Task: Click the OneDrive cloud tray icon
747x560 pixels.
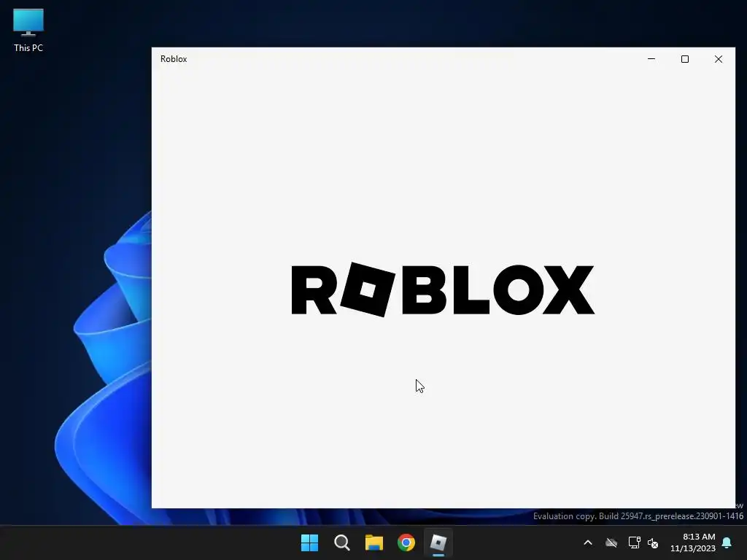Action: click(611, 542)
